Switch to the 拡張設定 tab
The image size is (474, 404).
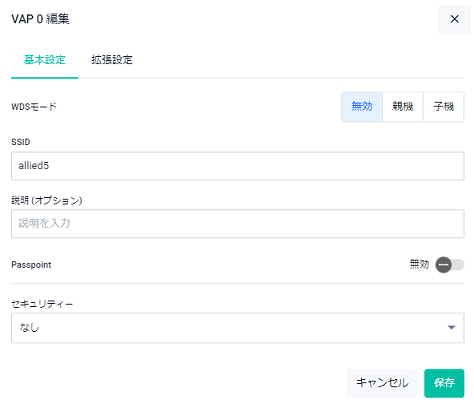(x=112, y=60)
